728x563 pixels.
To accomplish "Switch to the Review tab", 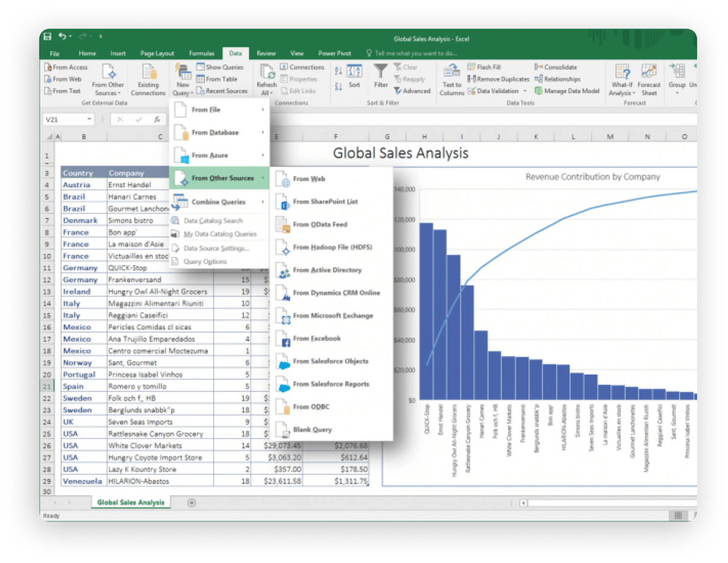I will (266, 53).
